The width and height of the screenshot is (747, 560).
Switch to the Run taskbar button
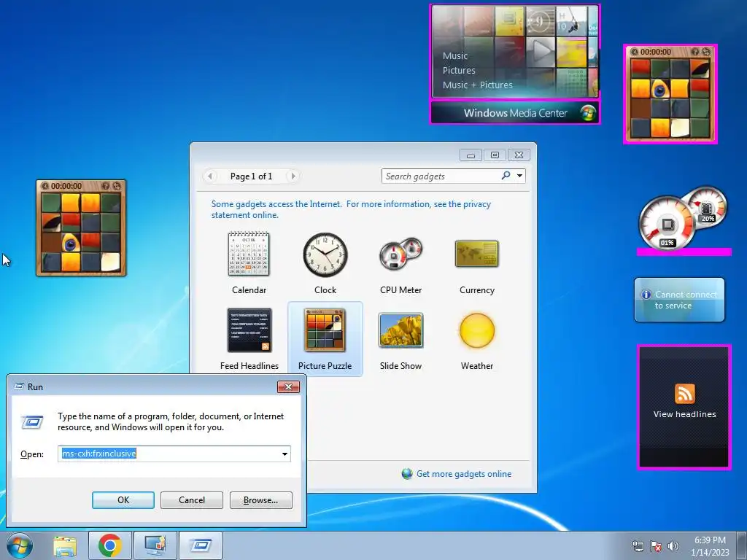click(x=200, y=545)
